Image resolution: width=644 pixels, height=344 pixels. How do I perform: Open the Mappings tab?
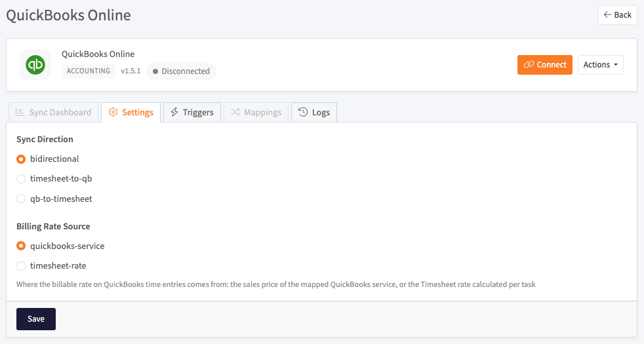[x=256, y=112]
